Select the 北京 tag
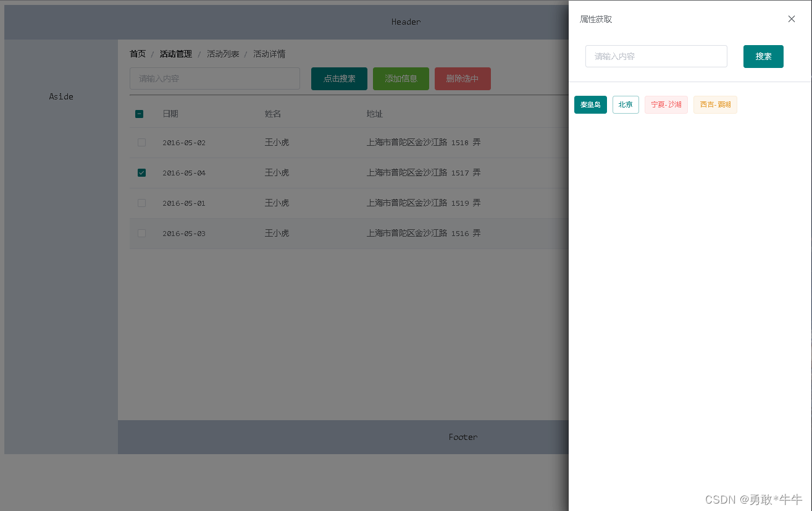Image resolution: width=812 pixels, height=511 pixels. (x=626, y=104)
